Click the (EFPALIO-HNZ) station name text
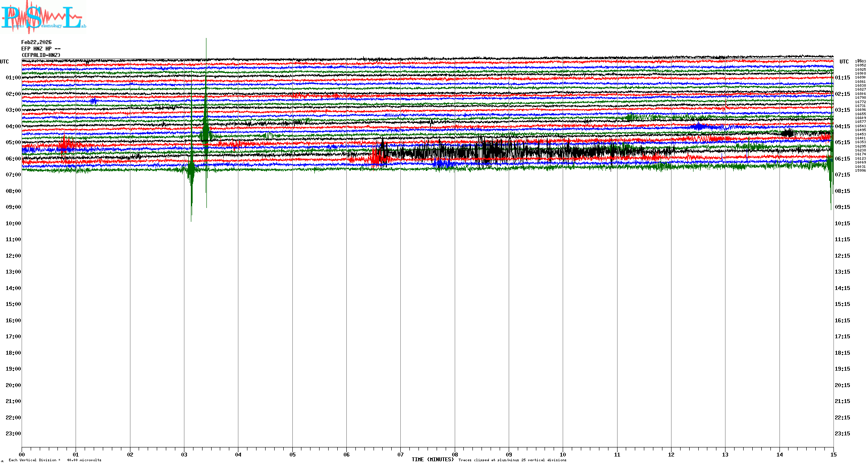868x466 pixels. click(x=41, y=55)
